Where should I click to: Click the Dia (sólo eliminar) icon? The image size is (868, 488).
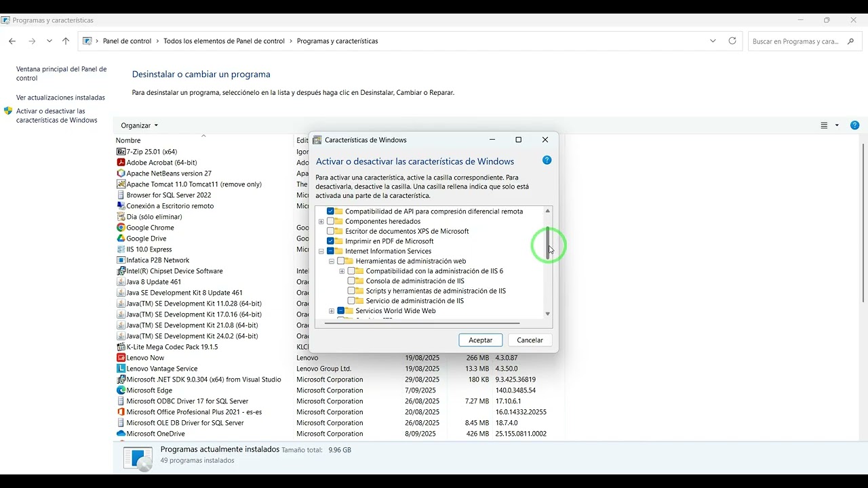121,217
